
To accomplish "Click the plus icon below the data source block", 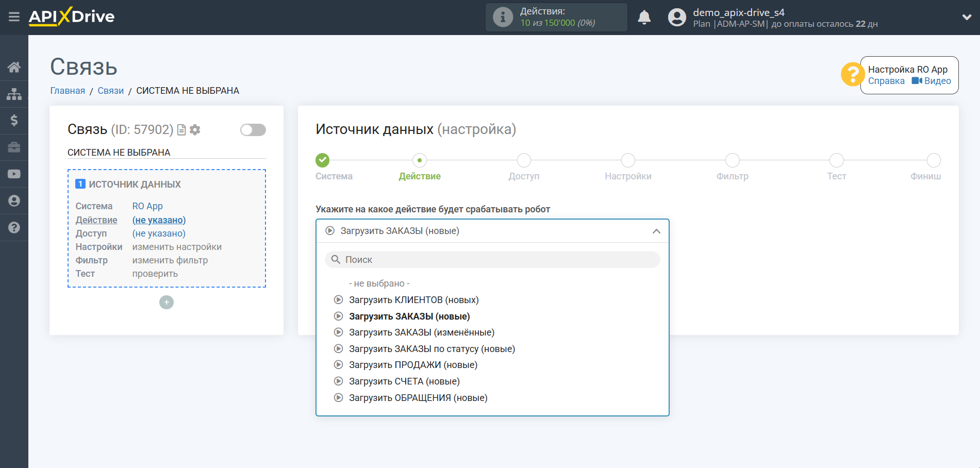I will (167, 302).
